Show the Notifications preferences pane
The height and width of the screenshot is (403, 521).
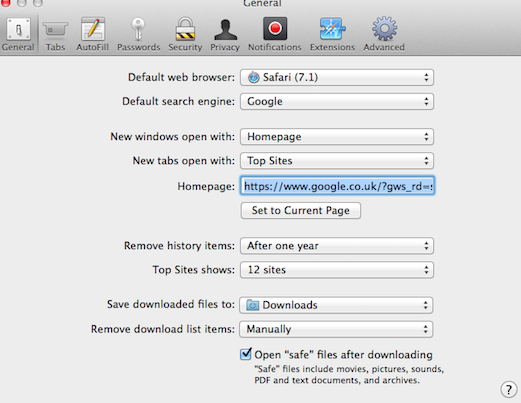pos(275,35)
